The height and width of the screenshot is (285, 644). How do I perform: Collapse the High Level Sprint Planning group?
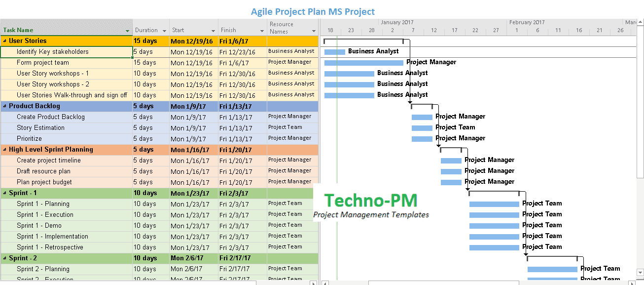point(5,150)
